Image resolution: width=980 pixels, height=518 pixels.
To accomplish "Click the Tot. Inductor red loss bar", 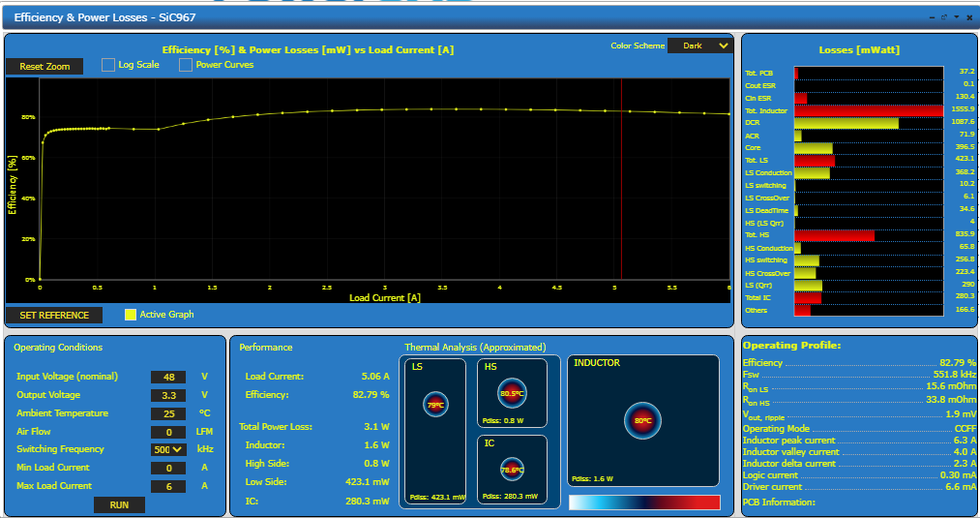I will pyautogui.click(x=869, y=110).
